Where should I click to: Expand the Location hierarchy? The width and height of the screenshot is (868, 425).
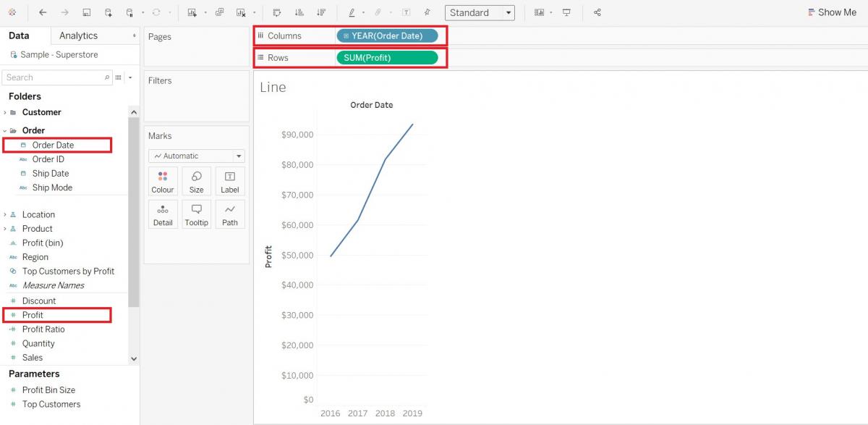pyautogui.click(x=5, y=214)
